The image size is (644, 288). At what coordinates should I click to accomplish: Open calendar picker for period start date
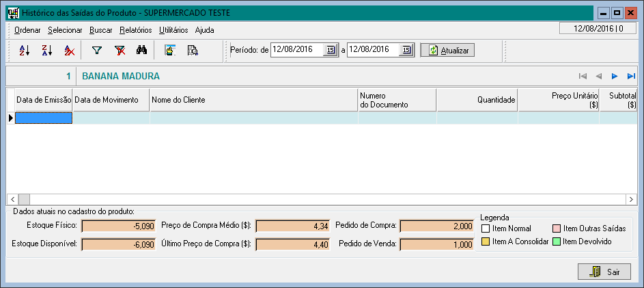(x=330, y=50)
